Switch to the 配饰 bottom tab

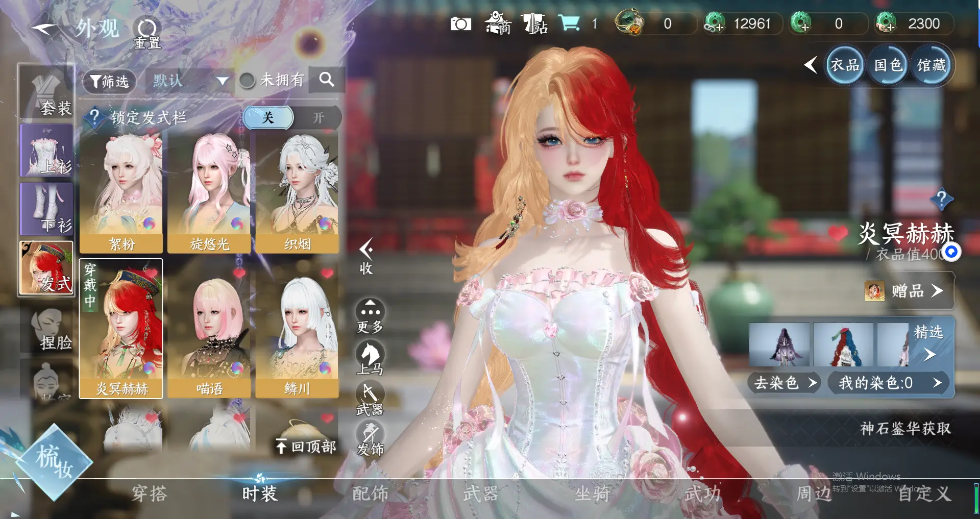(x=370, y=493)
